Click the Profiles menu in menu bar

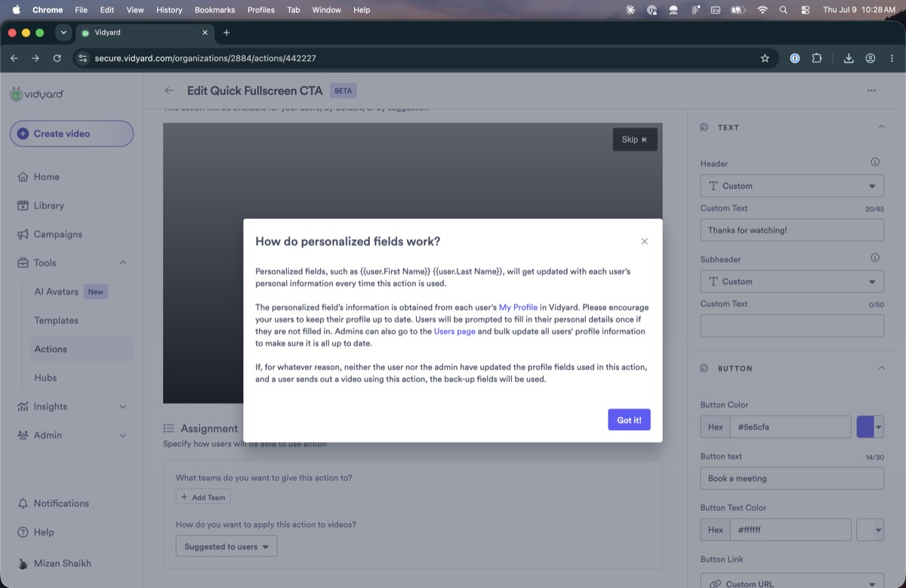[x=261, y=10]
